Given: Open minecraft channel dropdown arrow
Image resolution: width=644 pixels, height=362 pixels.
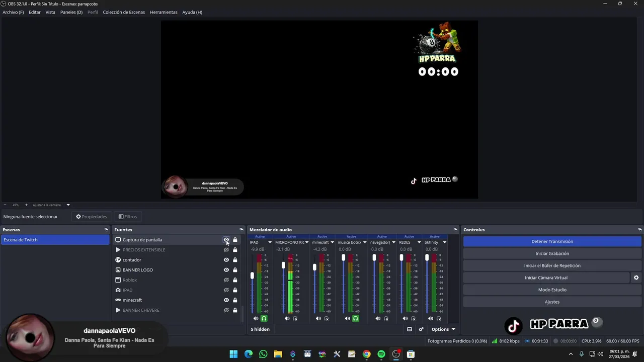Looking at the screenshot, I should click(x=332, y=242).
